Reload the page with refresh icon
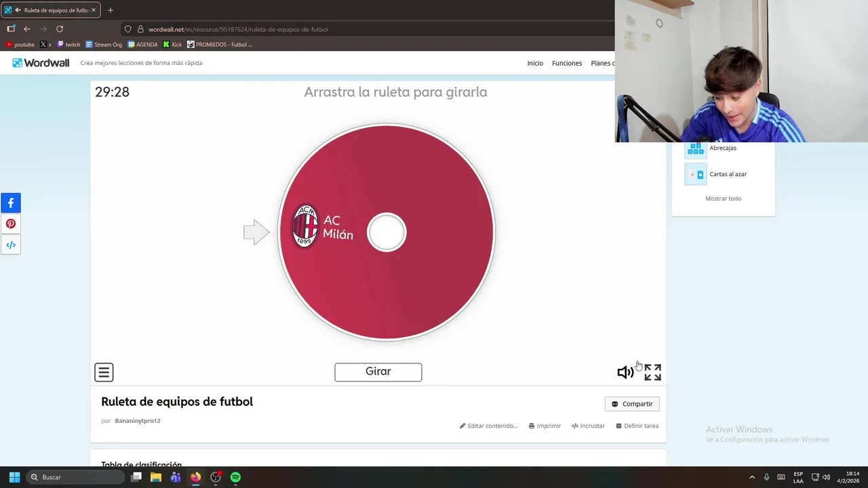 click(60, 29)
